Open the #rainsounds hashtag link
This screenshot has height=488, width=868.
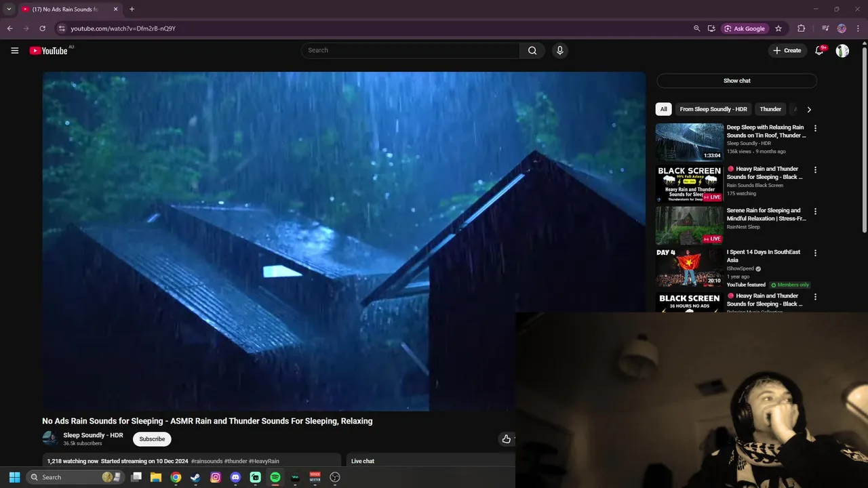[206, 461]
